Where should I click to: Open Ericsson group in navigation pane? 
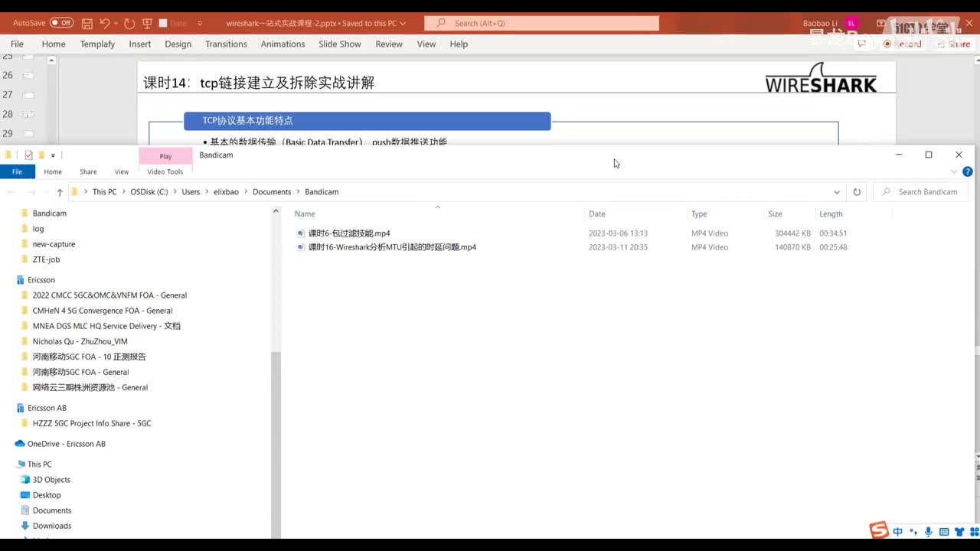tap(41, 280)
